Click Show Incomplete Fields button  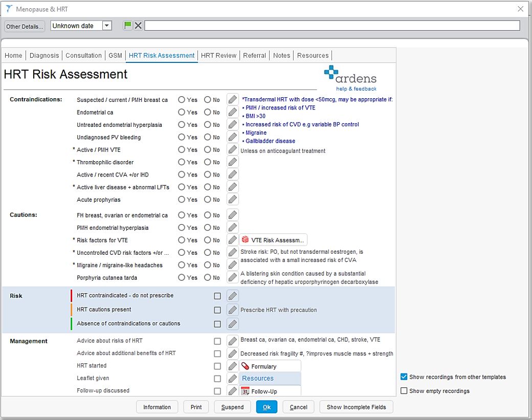356,407
